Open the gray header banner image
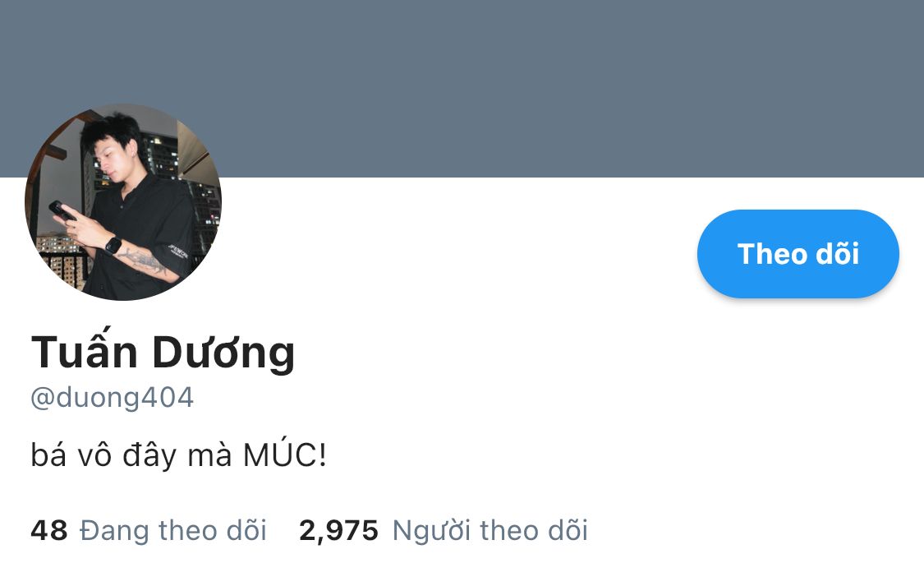924x563 pixels. [x=462, y=89]
